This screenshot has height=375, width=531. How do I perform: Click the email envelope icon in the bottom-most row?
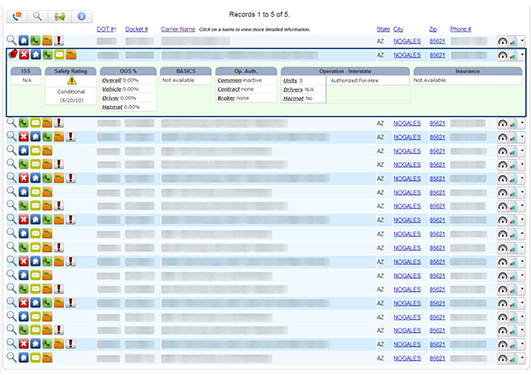pyautogui.click(x=35, y=358)
